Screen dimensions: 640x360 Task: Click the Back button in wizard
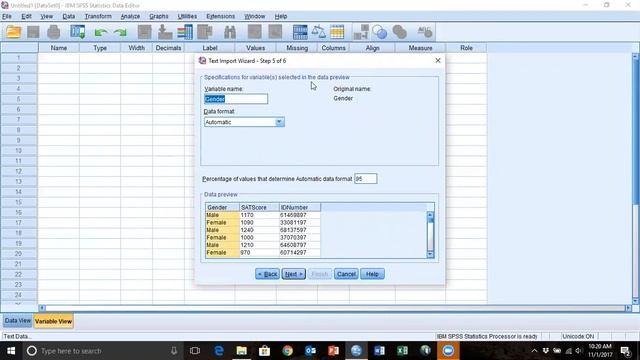pyautogui.click(x=267, y=274)
